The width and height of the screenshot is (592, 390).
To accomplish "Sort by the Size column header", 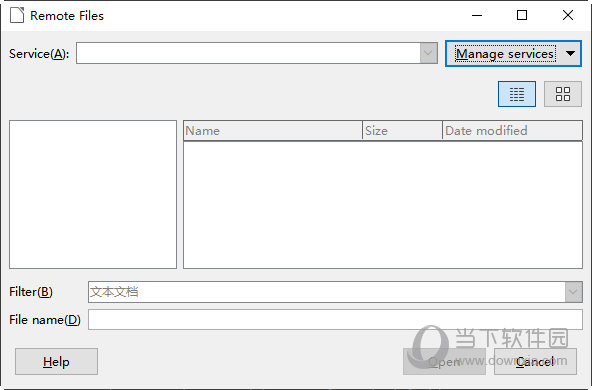I will coord(402,131).
